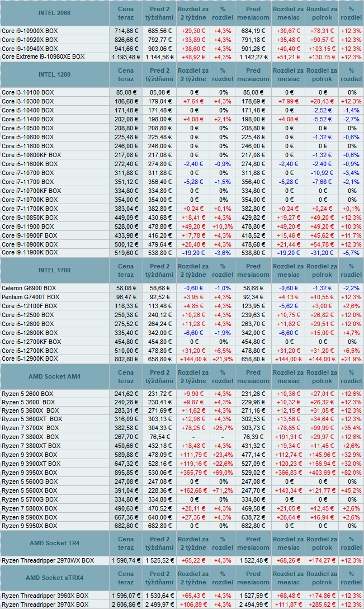The height and width of the screenshot is (609, 364).
Task: Click Ryzen 5 5600G BOX row name
Action: [x=30, y=481]
